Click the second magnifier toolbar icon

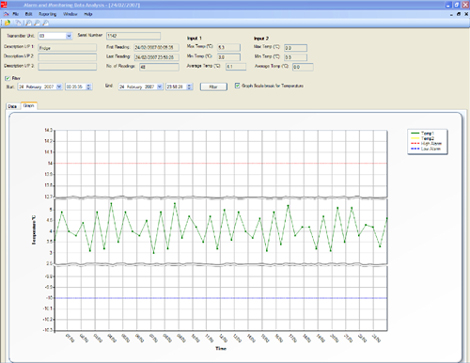tap(37, 23)
